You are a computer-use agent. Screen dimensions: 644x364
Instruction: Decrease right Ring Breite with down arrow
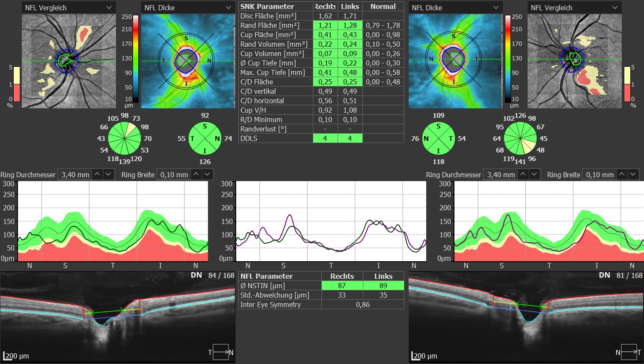tap(633, 174)
